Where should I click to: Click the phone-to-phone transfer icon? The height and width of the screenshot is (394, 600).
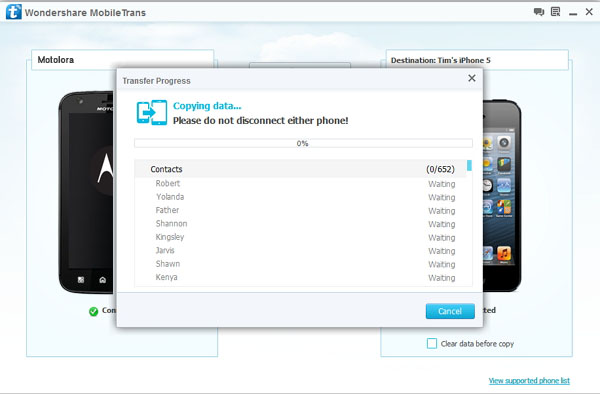(x=152, y=112)
